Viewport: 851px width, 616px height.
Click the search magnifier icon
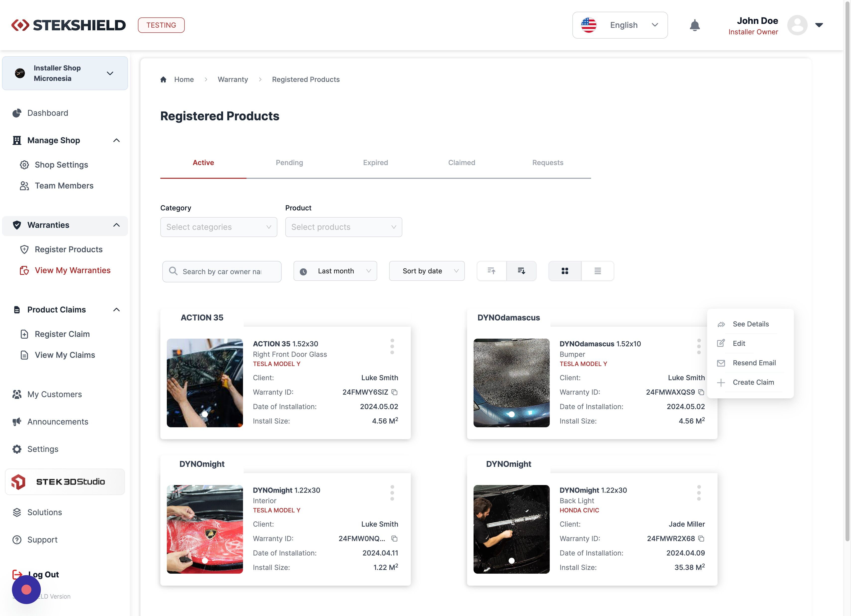click(x=173, y=271)
